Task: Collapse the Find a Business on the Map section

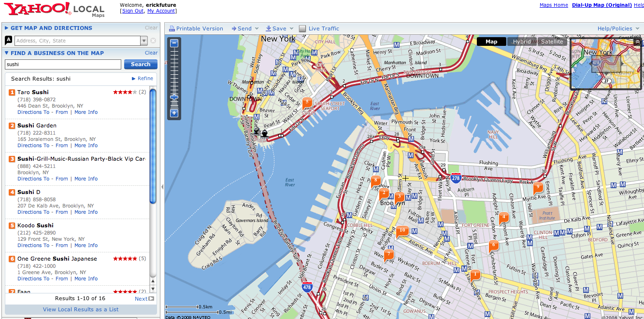Action: 54,53
